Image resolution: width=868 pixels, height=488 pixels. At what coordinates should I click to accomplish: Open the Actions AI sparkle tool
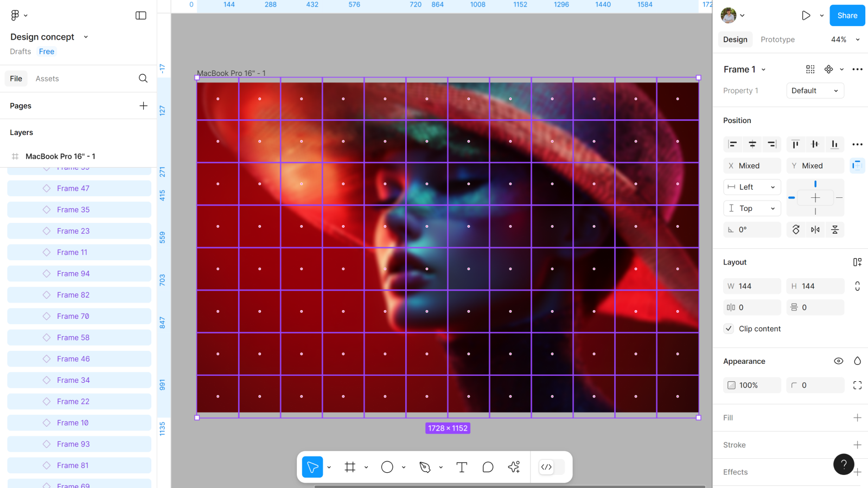[x=514, y=467]
